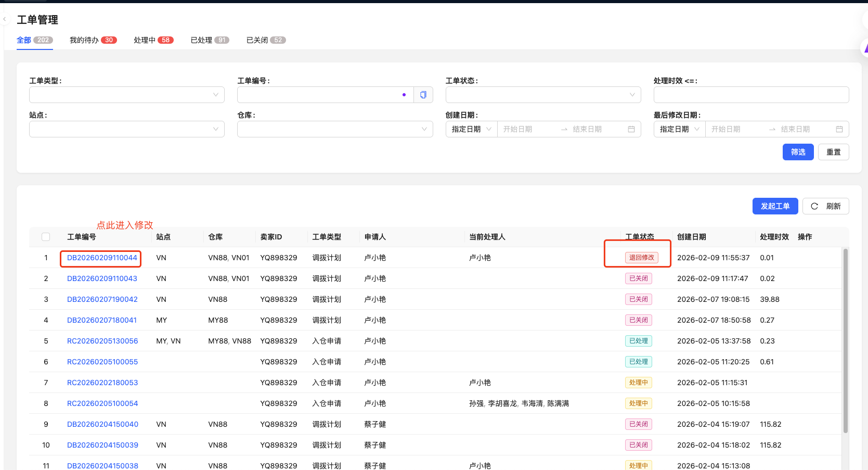Click the copy icon beside 工单编号 field

(x=423, y=95)
